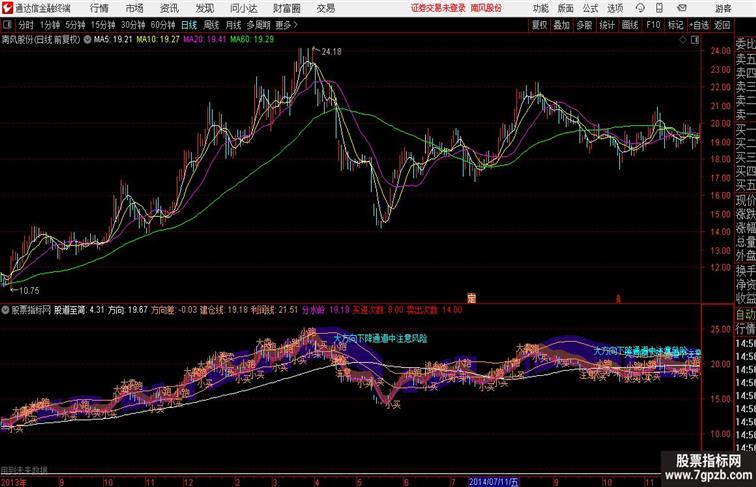The image size is (756, 487).
Task: Expand sub-chart indicator dropdown beside 股票指标网
Action: pyautogui.click(x=5, y=310)
